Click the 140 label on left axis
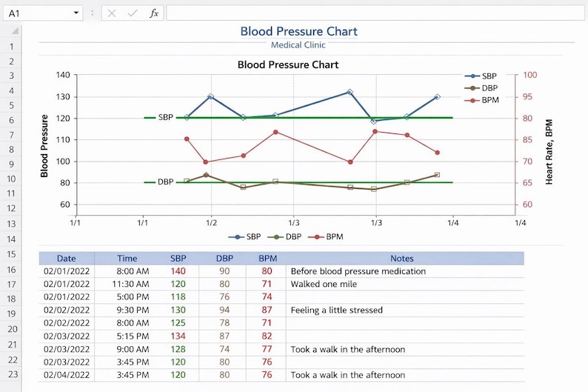Viewport: 588px width, 392px height. coord(63,75)
